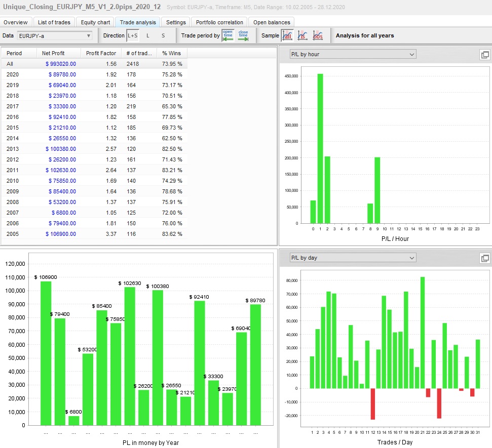The image size is (492, 448).
Task: Open the List of trades tab
Action: point(54,22)
